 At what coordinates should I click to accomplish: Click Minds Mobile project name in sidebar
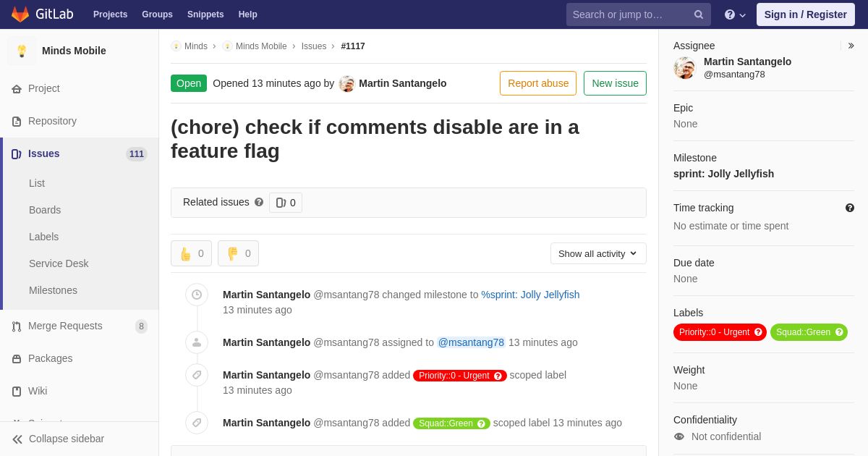point(74,51)
